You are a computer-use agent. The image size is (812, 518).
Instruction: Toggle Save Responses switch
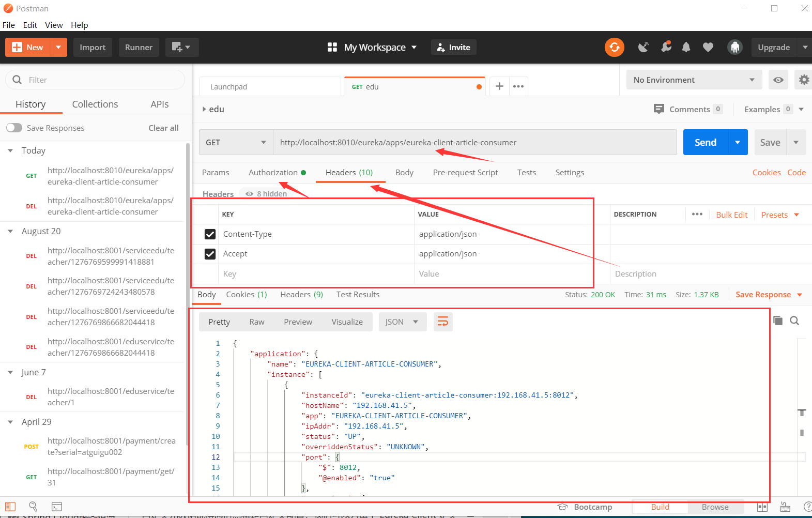(x=14, y=128)
